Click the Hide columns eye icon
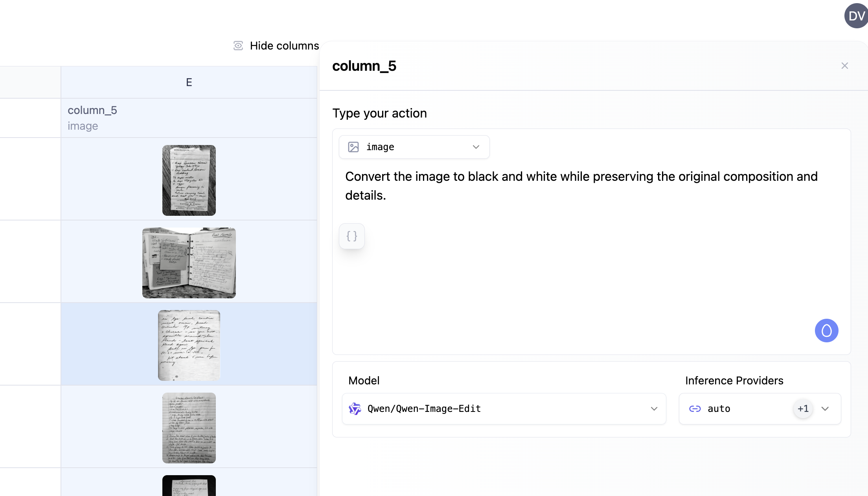The height and width of the screenshot is (496, 868). [238, 46]
